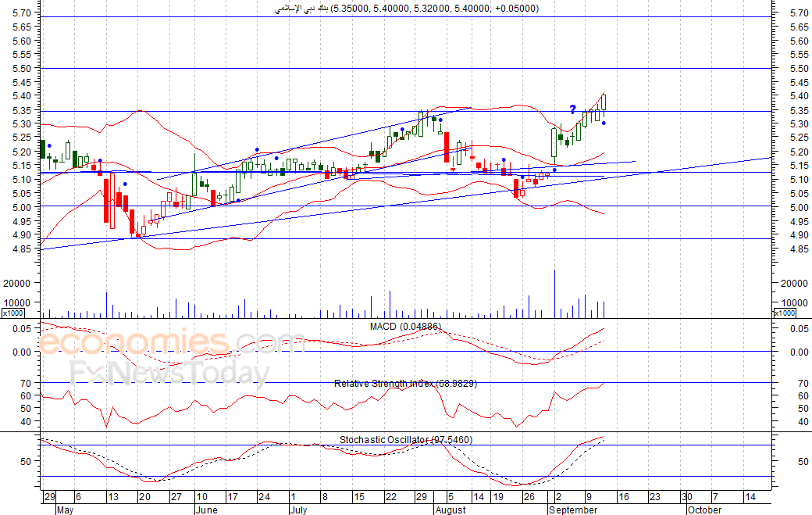Click the August month label
The height and width of the screenshot is (515, 812).
coord(450,510)
